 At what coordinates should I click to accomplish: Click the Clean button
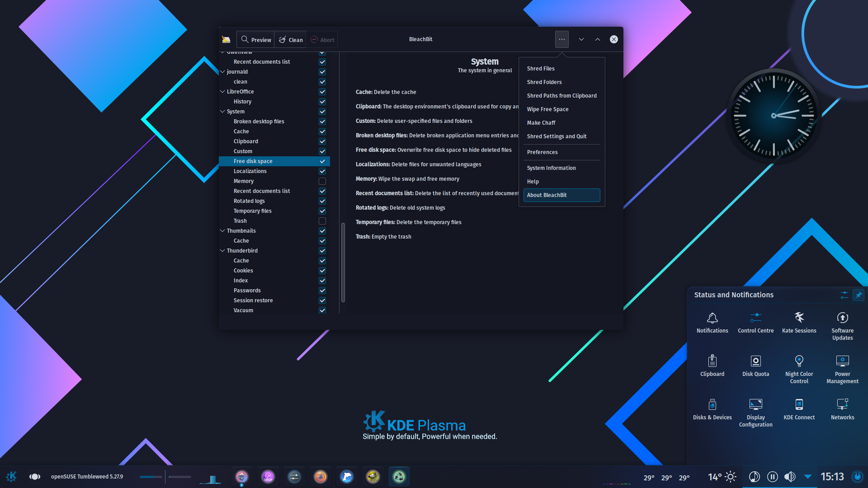(x=290, y=40)
